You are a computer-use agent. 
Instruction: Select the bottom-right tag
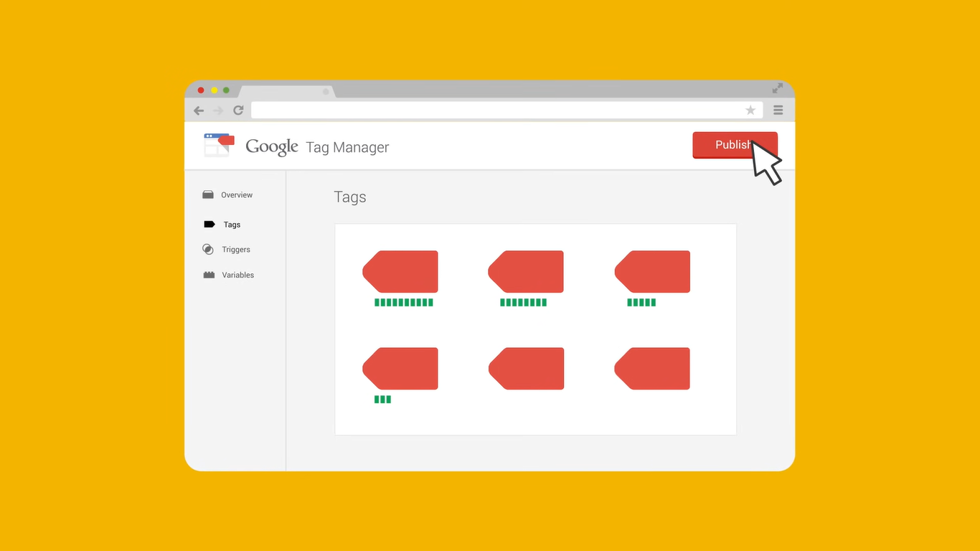[x=652, y=369]
